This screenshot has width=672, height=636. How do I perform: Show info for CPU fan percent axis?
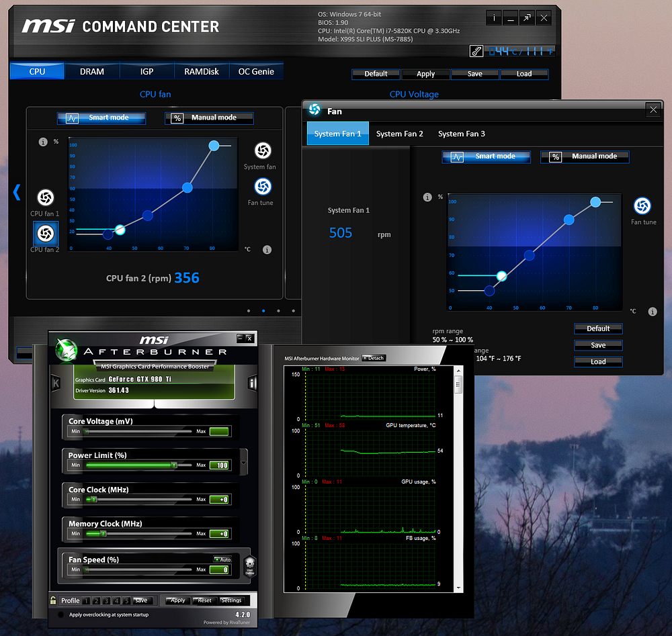coord(43,142)
